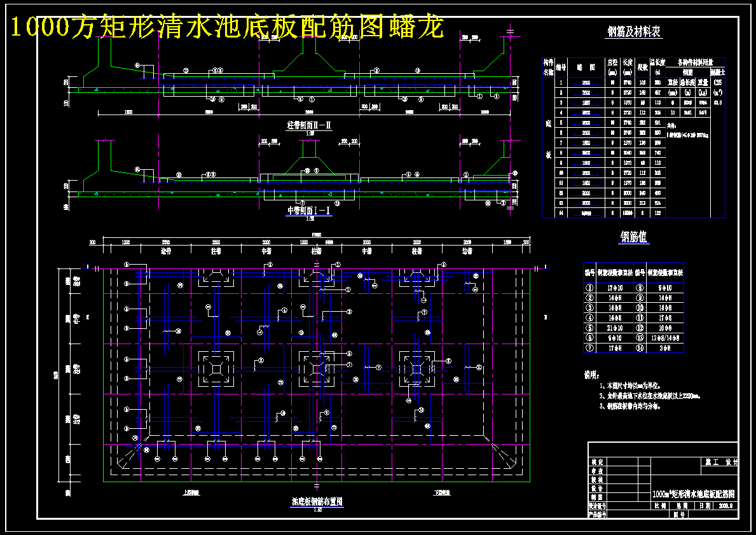
Task: Click the '略图' column header in material table
Action: point(586,67)
